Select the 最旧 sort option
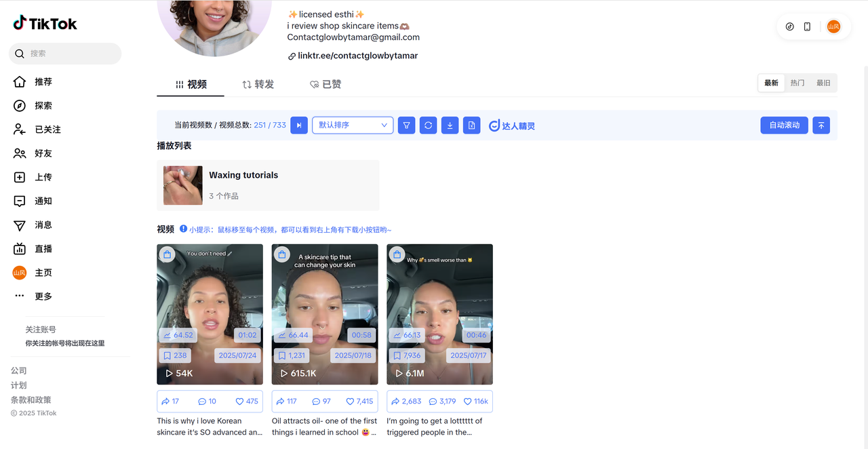Screen dimensions: 868x449 point(823,83)
